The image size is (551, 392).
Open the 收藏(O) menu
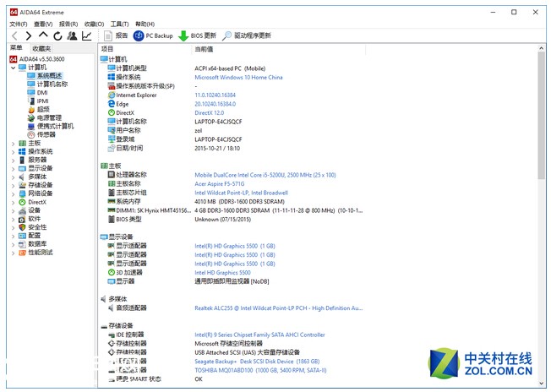(94, 24)
